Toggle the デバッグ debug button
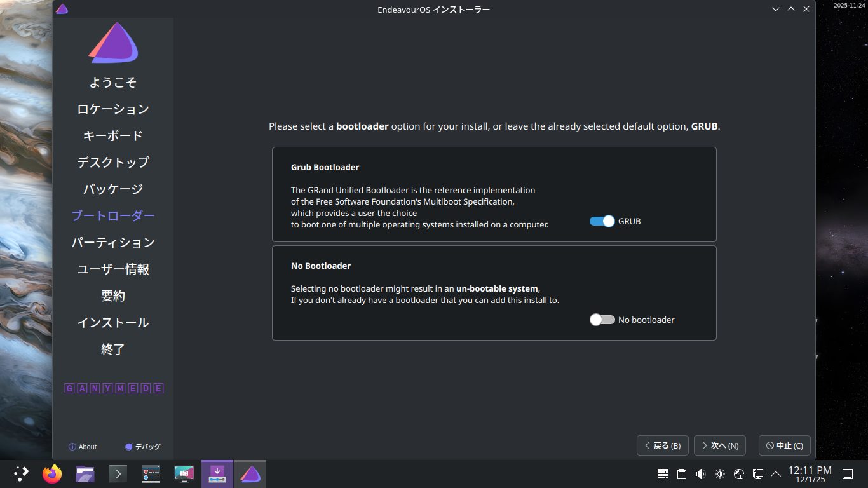 click(x=143, y=447)
